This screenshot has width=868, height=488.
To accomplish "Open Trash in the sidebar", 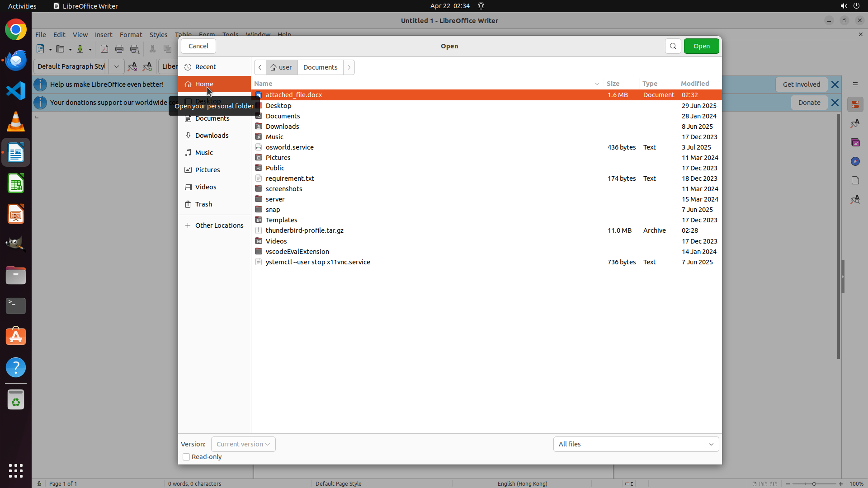I will click(x=203, y=204).
